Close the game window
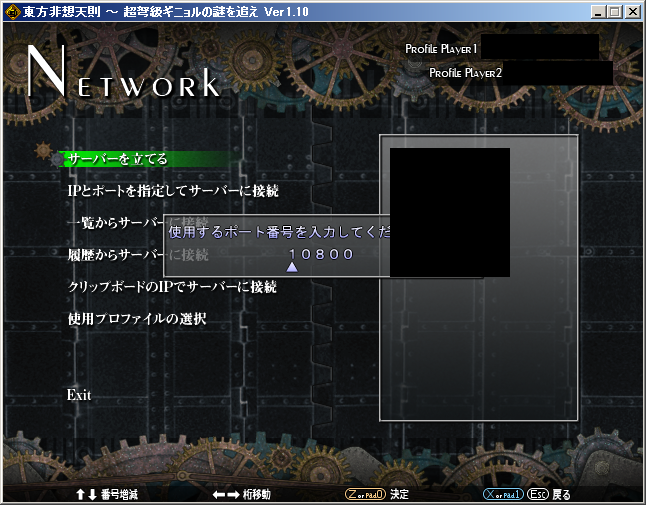646x505 pixels. click(x=633, y=12)
